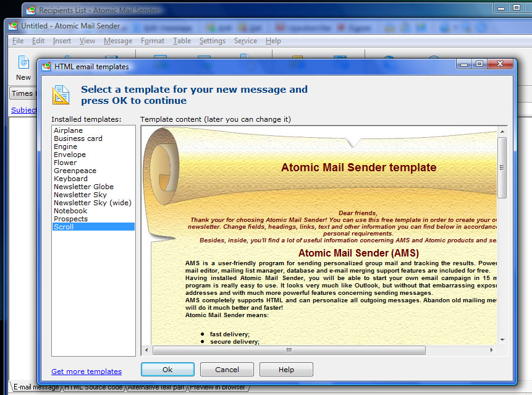
Task: Follow the Get more templates link
Action: coord(87,372)
